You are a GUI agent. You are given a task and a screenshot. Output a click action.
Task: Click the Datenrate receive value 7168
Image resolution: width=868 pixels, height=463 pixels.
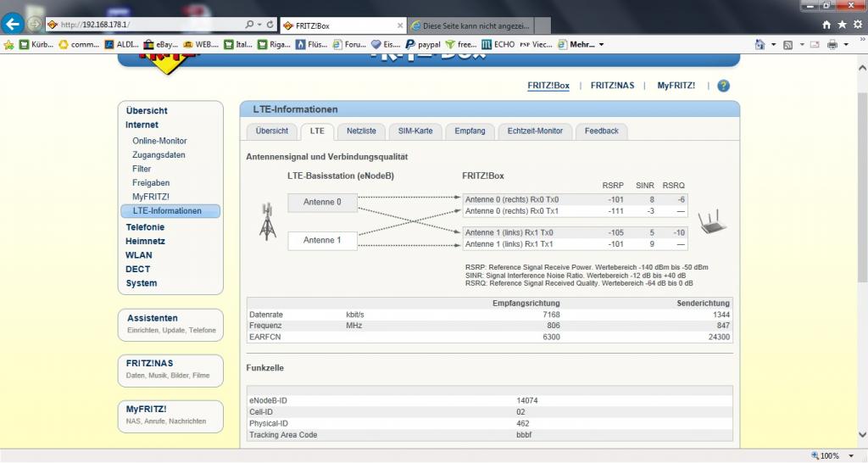click(x=551, y=315)
